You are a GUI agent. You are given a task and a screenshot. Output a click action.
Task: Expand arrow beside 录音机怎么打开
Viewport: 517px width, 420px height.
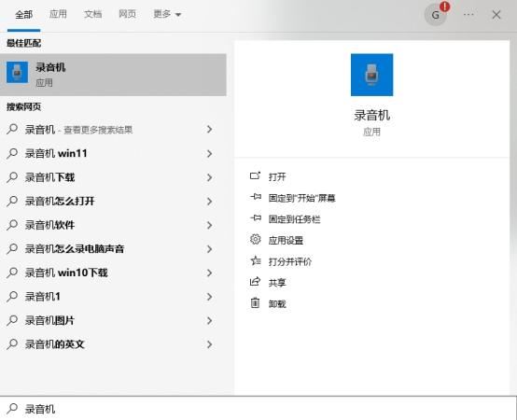tap(209, 201)
